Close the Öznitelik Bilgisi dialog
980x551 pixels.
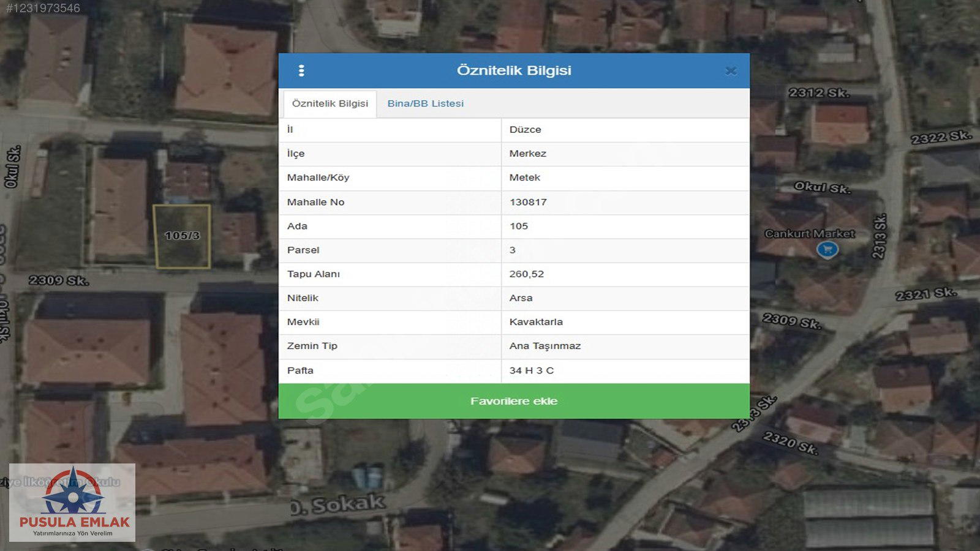click(x=731, y=71)
